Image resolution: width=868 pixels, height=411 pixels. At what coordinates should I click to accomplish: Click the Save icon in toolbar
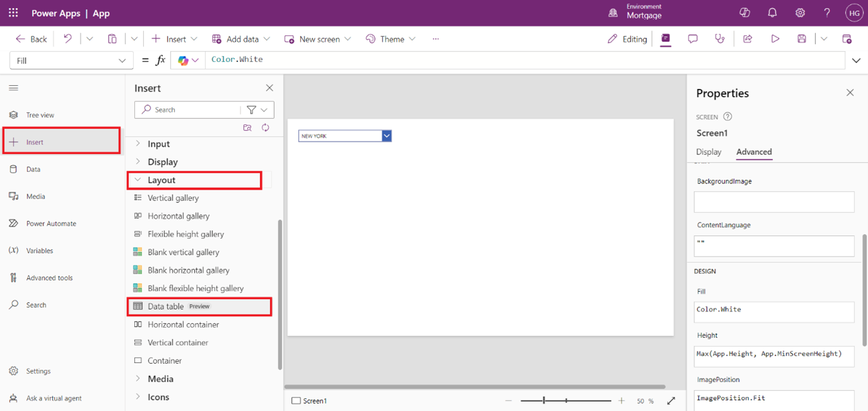pos(802,39)
